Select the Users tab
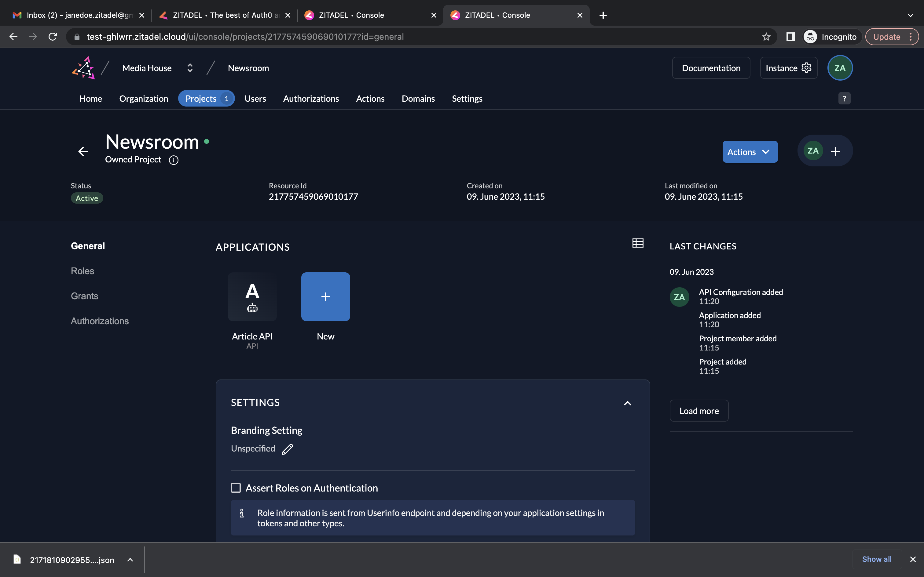Image resolution: width=924 pixels, height=577 pixels. [255, 98]
